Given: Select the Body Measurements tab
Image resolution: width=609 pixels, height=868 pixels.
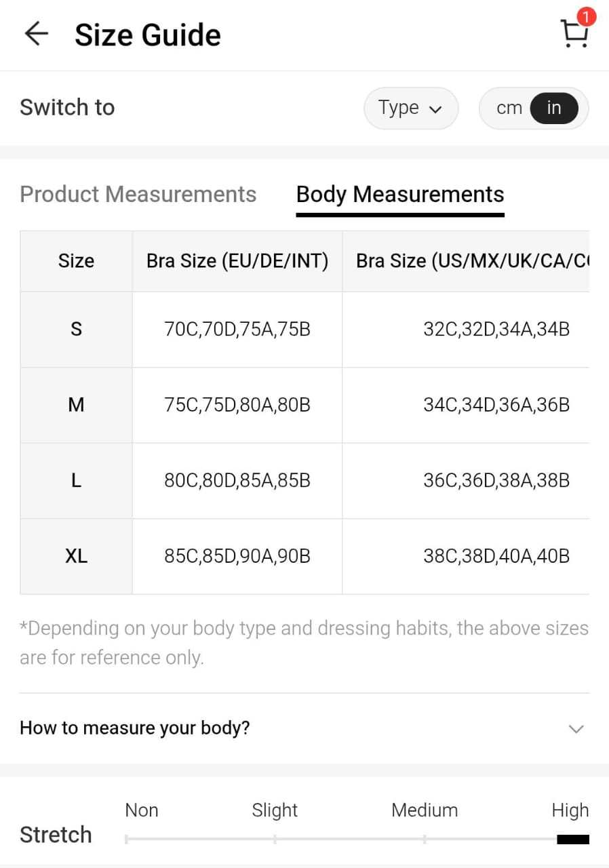Looking at the screenshot, I should pyautogui.click(x=400, y=195).
